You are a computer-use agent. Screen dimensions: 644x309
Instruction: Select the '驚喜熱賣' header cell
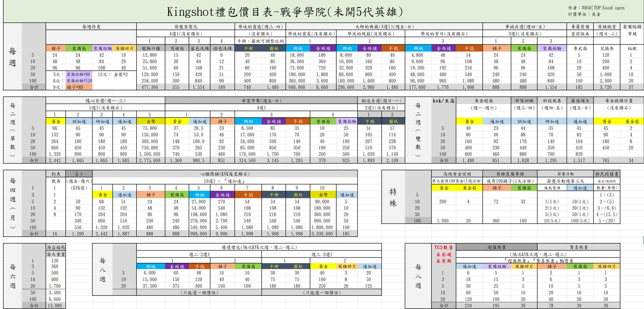[x=579, y=247]
